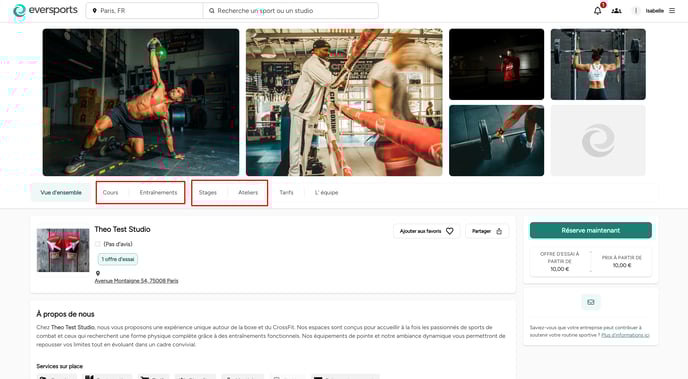
Task: Open the Entraînements tab
Action: click(x=158, y=193)
